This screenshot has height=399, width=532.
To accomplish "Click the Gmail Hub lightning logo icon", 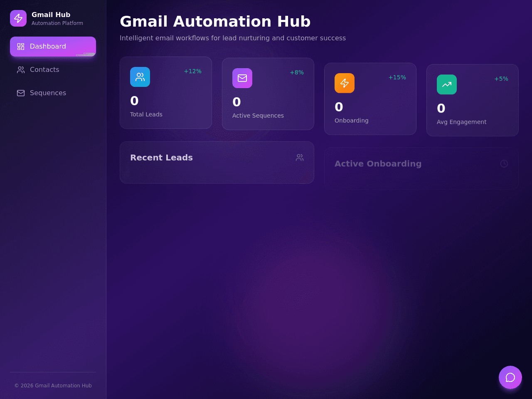I will pyautogui.click(x=18, y=18).
